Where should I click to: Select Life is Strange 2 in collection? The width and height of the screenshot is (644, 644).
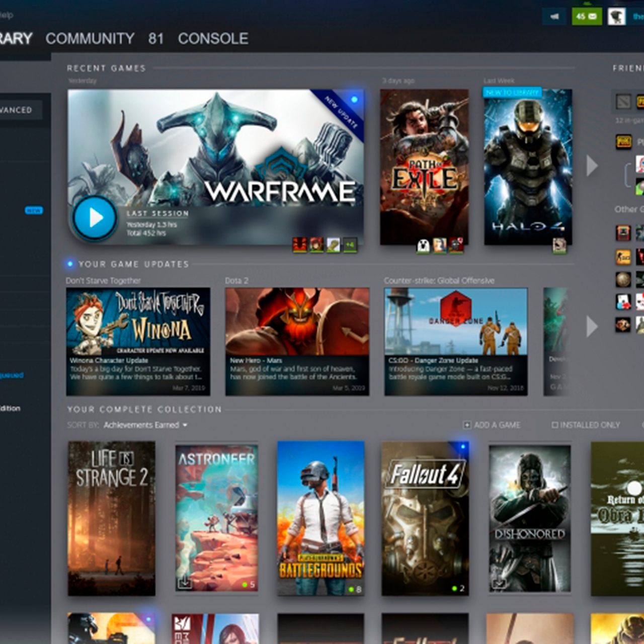tap(112, 519)
